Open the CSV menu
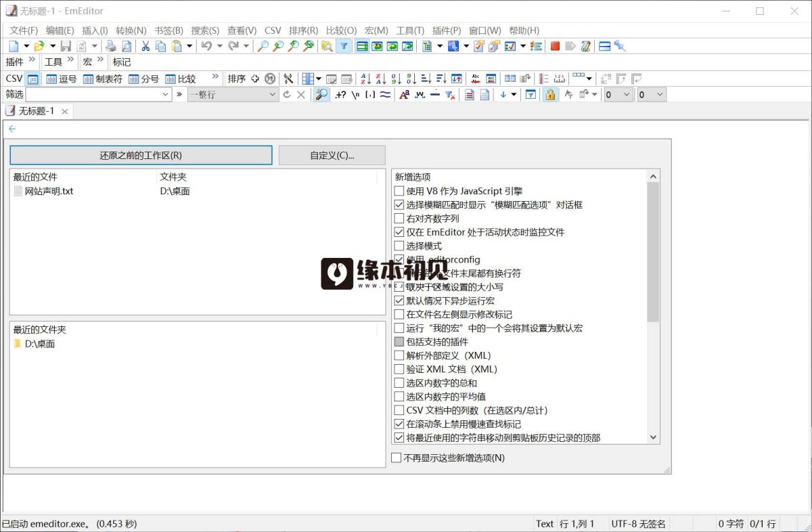Viewport: 812px width, 532px height. [273, 30]
